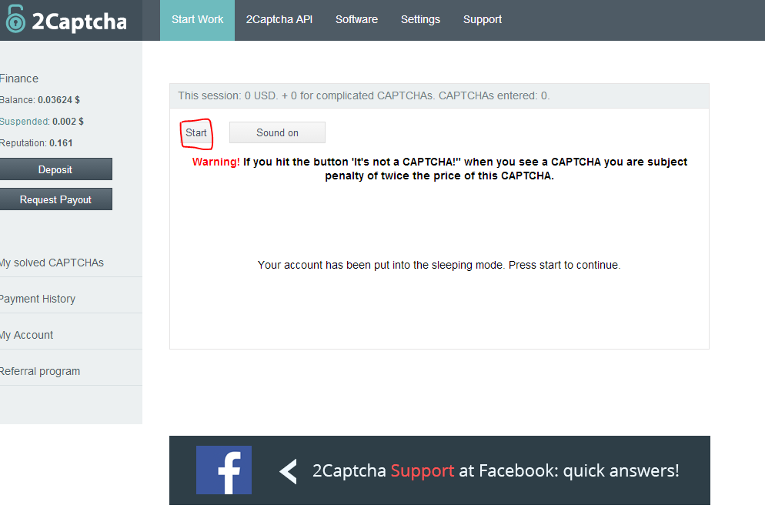Click the 2Captcha Support at Facebook banner text
Viewport: 765px width, 532px height.
click(496, 470)
